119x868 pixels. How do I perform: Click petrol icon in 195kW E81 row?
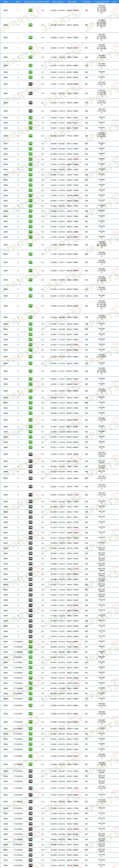(x=31, y=48)
